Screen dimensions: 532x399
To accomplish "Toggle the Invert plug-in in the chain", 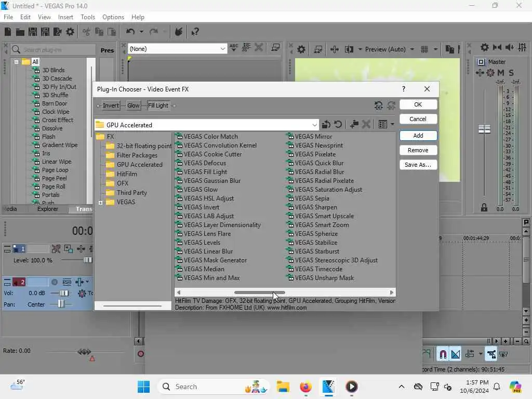I will pos(111,105).
